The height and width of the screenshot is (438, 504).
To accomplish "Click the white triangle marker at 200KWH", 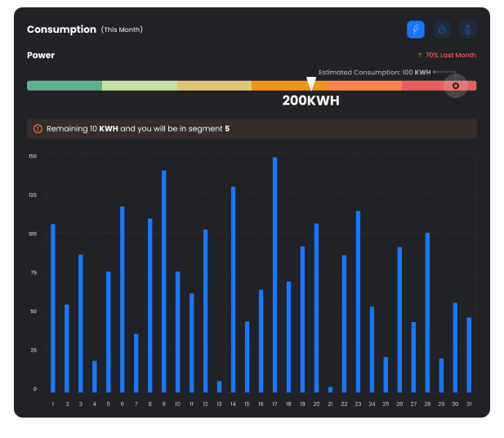I will [310, 83].
